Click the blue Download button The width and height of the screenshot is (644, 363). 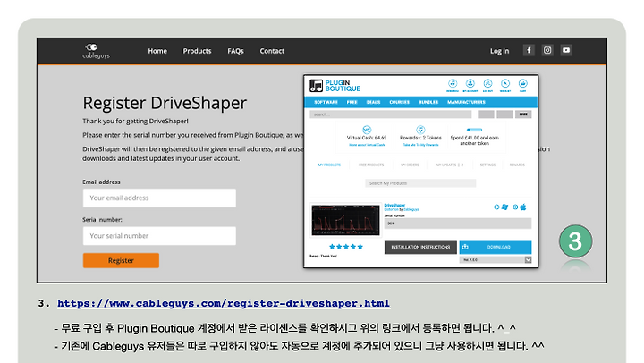(x=496, y=247)
